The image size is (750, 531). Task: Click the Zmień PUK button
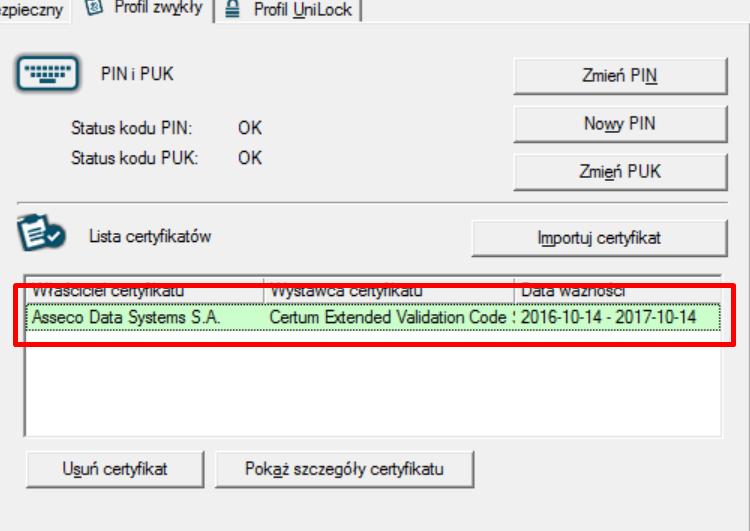[x=620, y=172]
